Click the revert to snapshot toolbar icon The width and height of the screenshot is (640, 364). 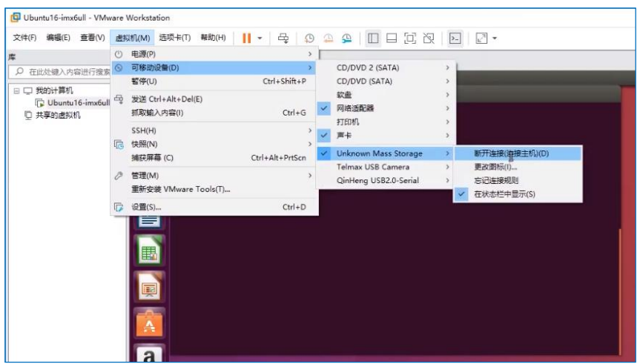click(328, 39)
